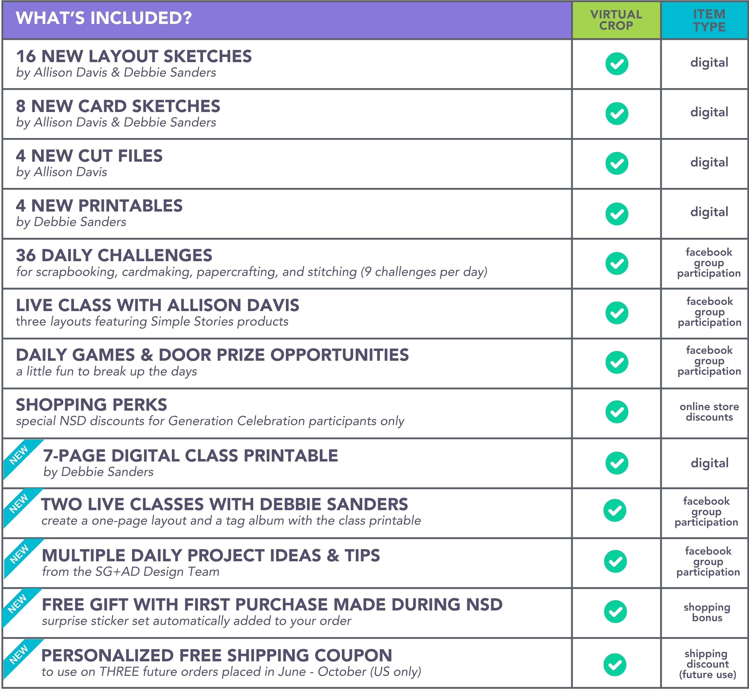
Task: Click the Daily Games & Door Prize checkmark
Action: pyautogui.click(x=616, y=362)
